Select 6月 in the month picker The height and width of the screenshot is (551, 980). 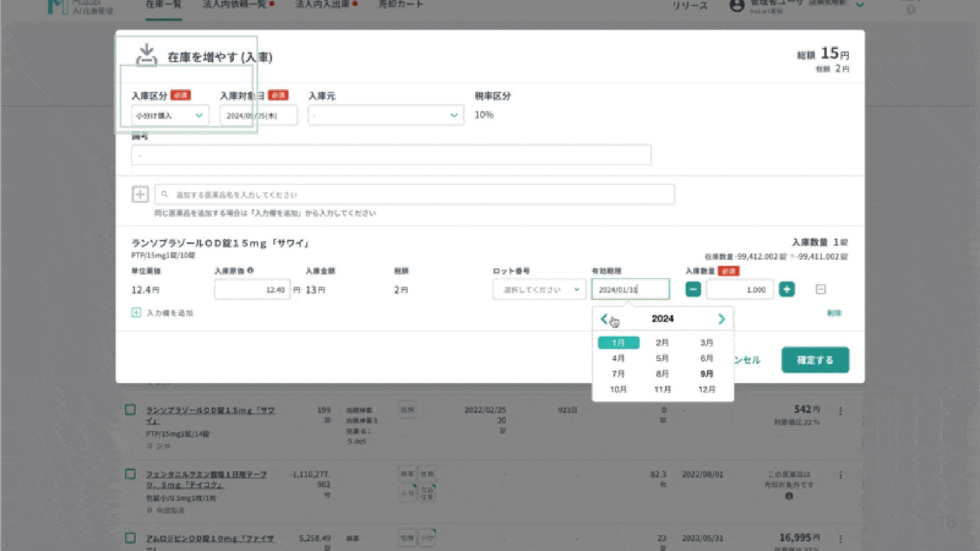(x=706, y=358)
